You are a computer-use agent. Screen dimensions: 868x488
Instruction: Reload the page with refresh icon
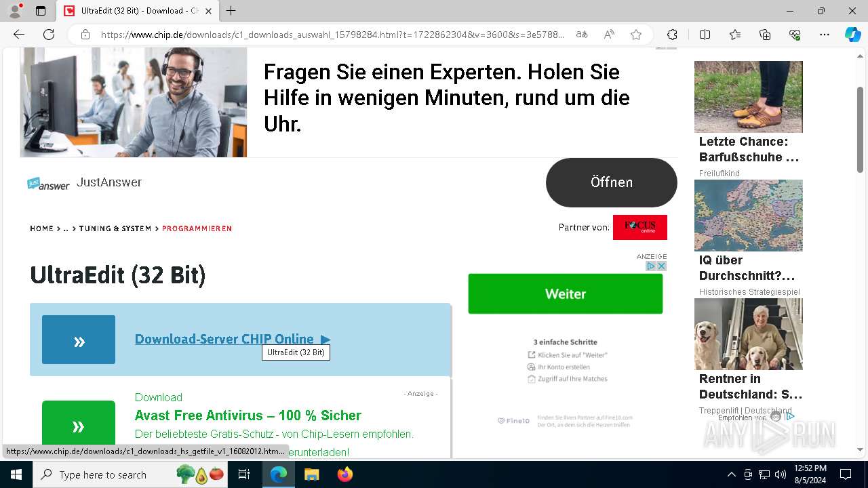[x=49, y=35]
